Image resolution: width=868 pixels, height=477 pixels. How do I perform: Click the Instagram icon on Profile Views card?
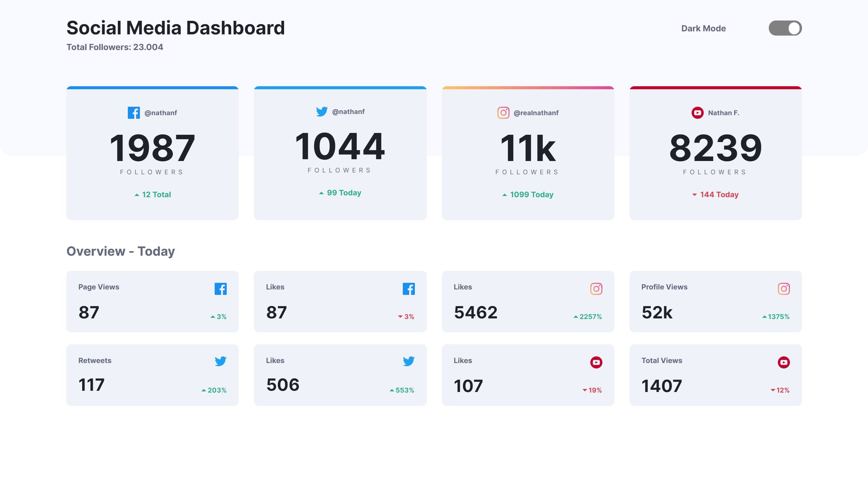(x=783, y=289)
